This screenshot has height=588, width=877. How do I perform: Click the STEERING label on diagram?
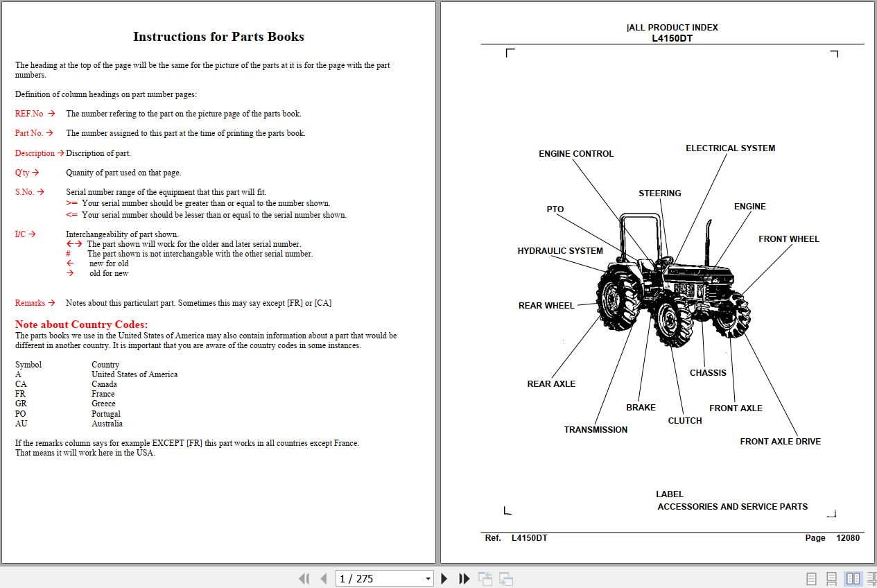tap(659, 193)
